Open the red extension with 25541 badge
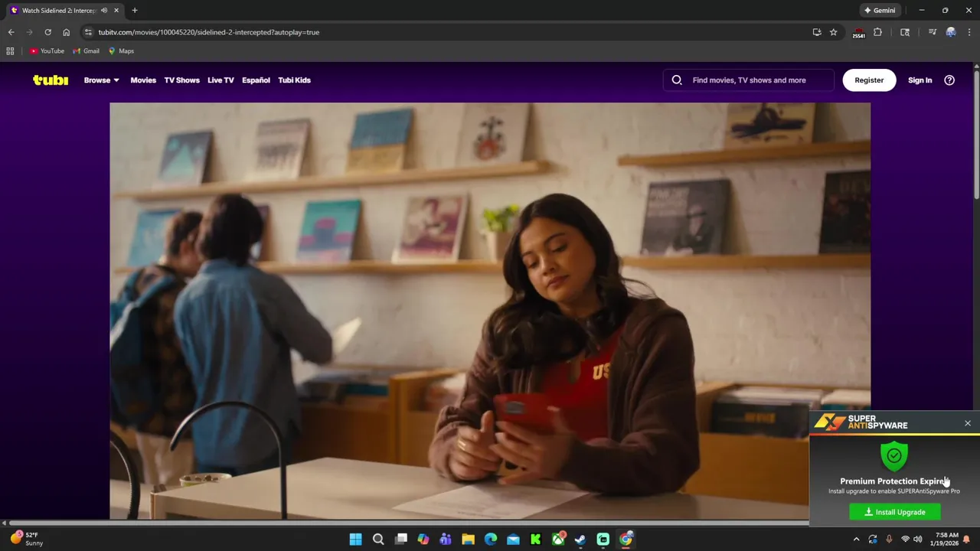This screenshot has height=551, width=980. coord(859,32)
